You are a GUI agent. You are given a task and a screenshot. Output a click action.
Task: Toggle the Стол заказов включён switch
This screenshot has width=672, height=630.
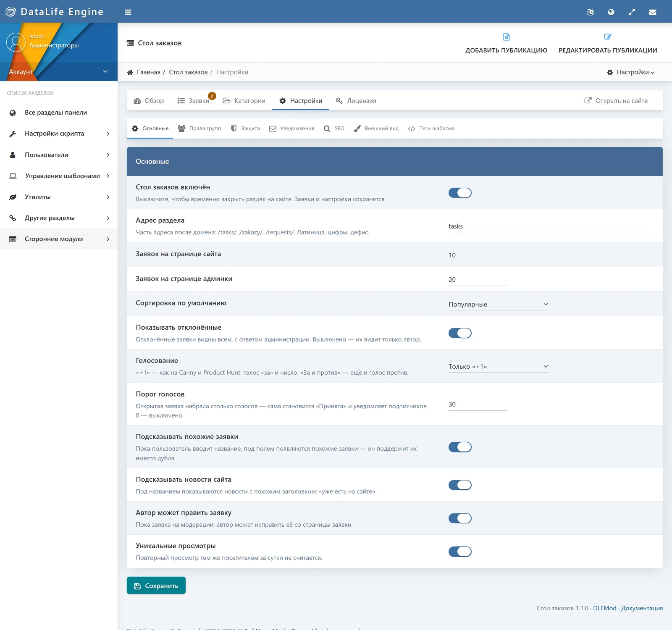[x=460, y=193]
